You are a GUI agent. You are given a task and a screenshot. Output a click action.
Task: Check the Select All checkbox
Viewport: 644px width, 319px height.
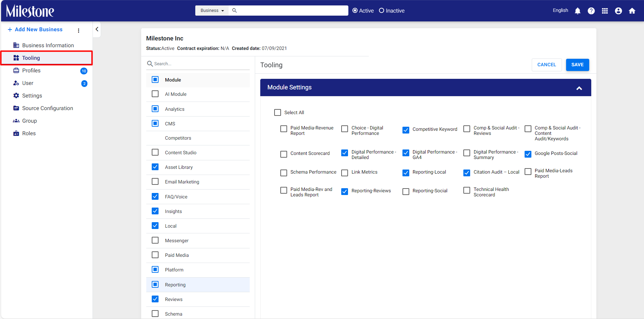pyautogui.click(x=278, y=112)
